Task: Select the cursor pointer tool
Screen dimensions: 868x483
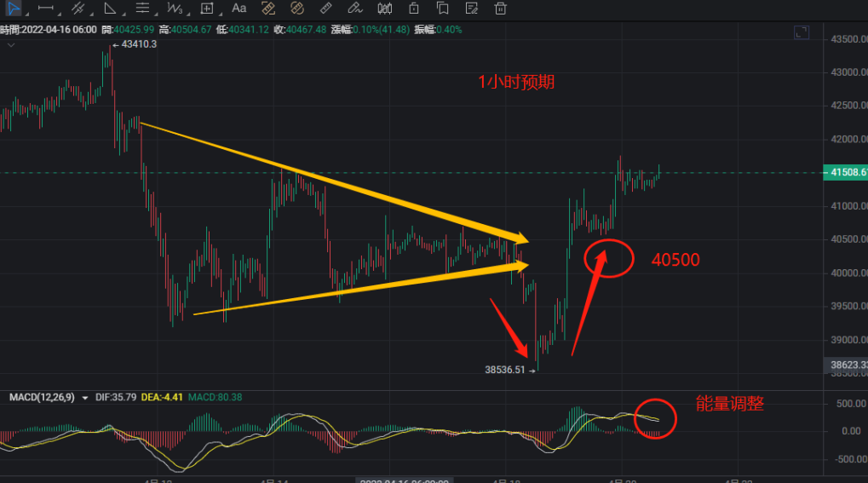Action: tap(13, 9)
